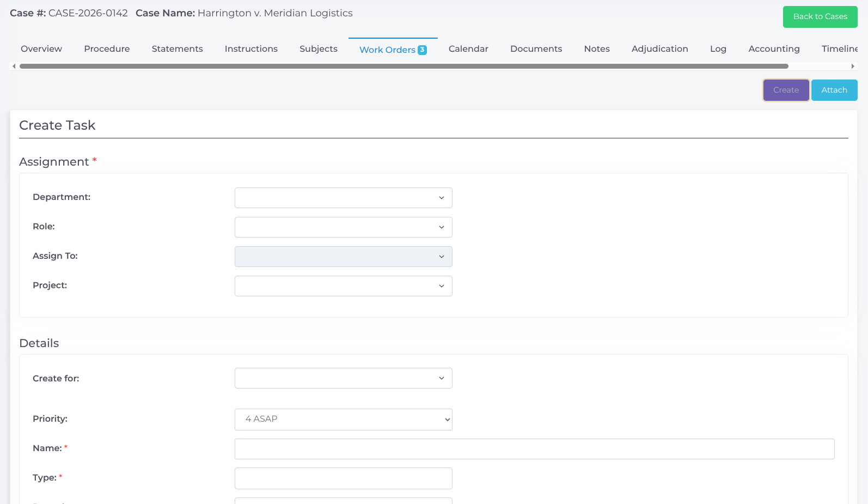Click the Name input field
This screenshot has height=504, width=868.
(x=535, y=449)
